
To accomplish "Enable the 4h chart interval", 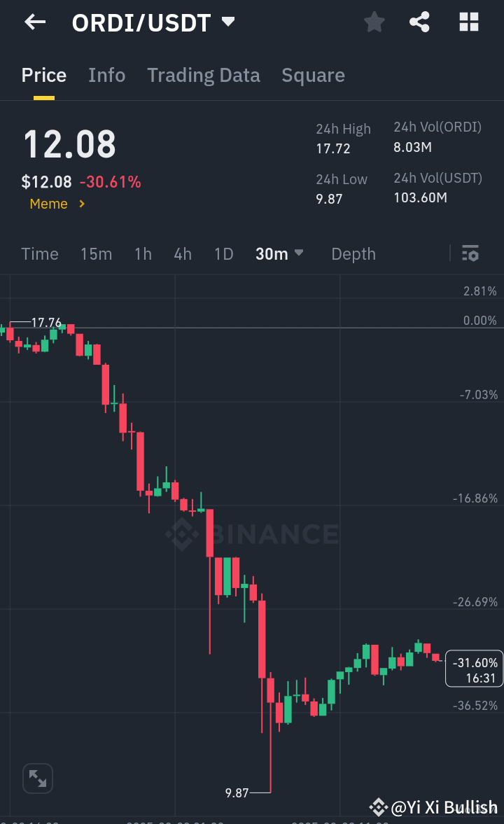I will coord(183,253).
